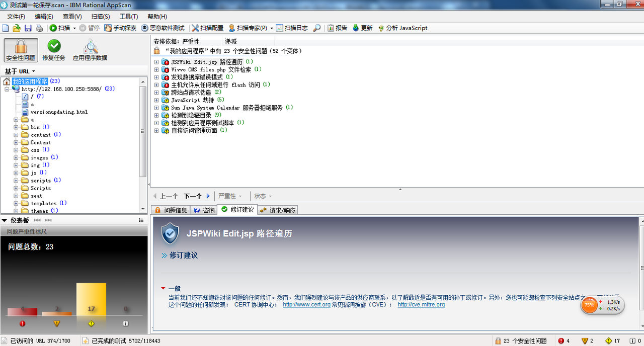Go to previous issue with 上一个

(166, 196)
